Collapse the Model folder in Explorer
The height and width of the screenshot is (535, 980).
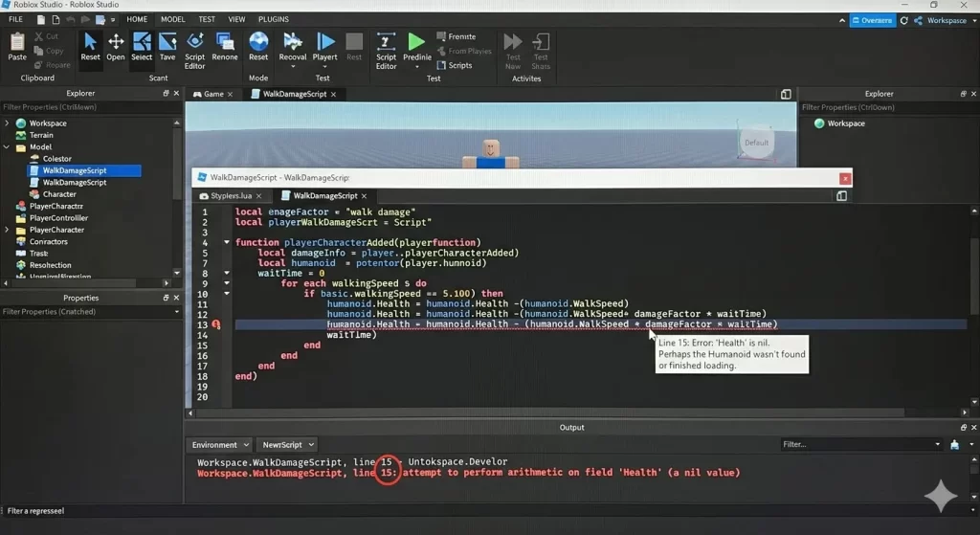point(8,147)
